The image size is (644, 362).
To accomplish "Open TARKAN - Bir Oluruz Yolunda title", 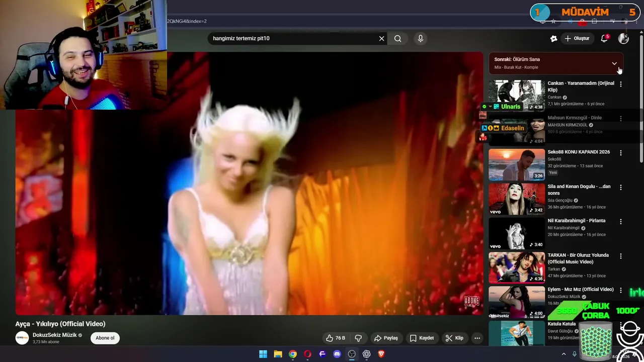I will (x=578, y=258).
